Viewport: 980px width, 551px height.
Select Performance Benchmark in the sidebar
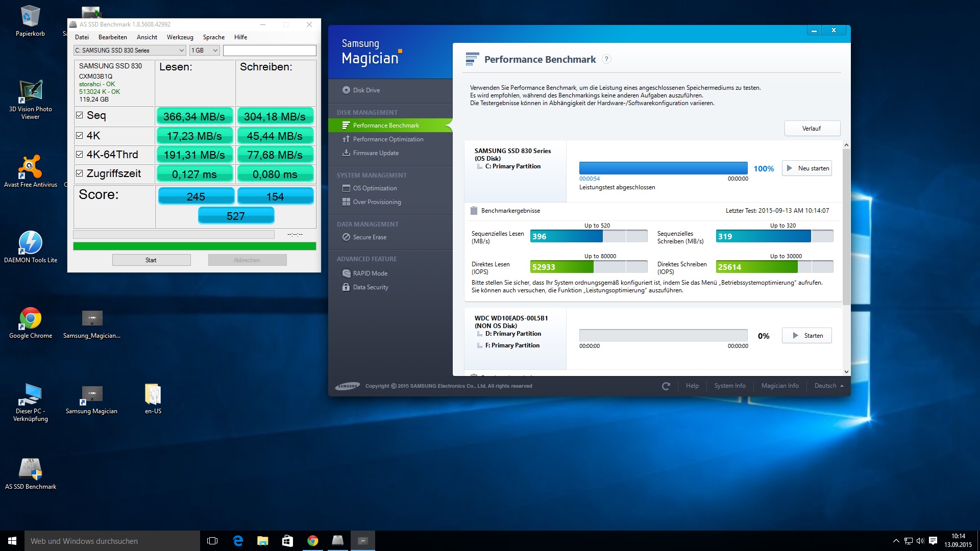[390, 126]
